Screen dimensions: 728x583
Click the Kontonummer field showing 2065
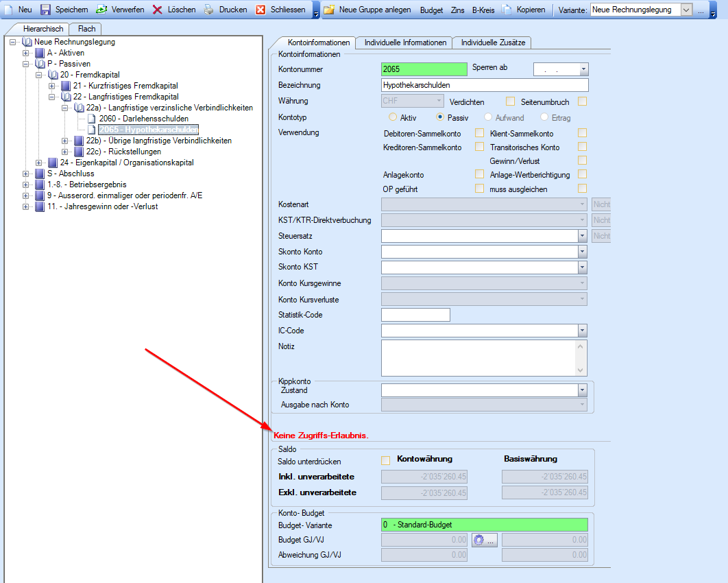click(x=424, y=69)
